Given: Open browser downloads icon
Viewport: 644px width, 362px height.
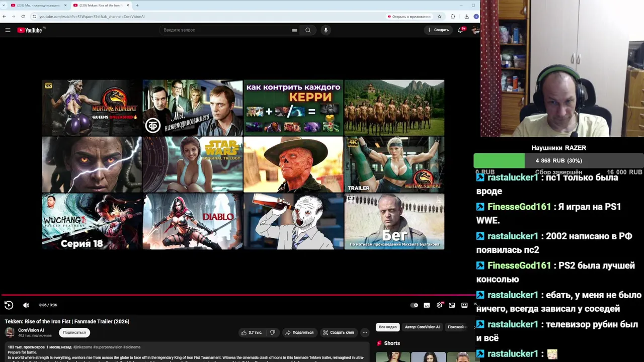Looking at the screenshot, I should click(466, 17).
